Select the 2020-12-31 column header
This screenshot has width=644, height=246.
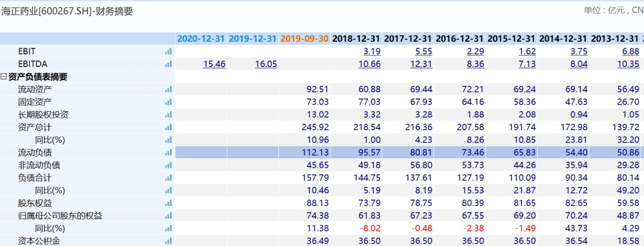pyautogui.click(x=201, y=39)
